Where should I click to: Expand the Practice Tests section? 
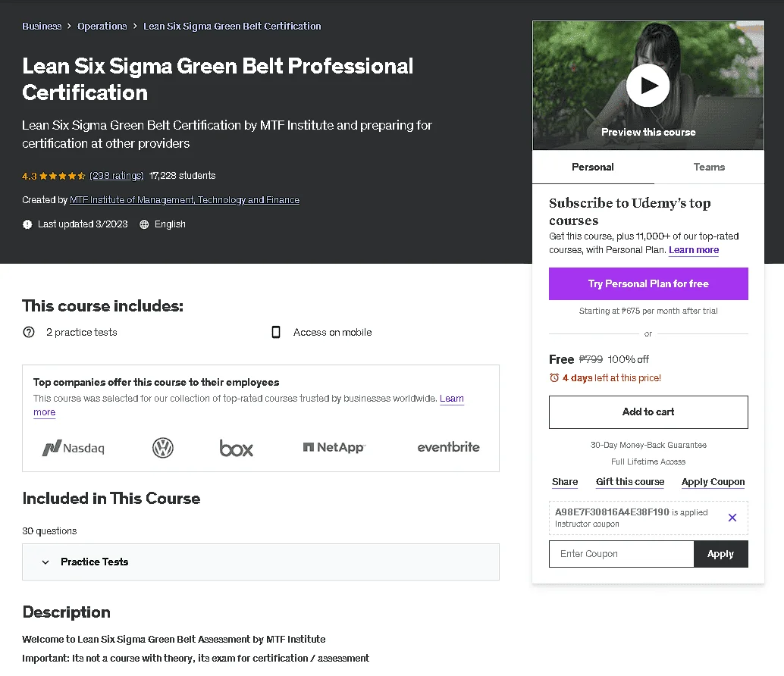261,562
